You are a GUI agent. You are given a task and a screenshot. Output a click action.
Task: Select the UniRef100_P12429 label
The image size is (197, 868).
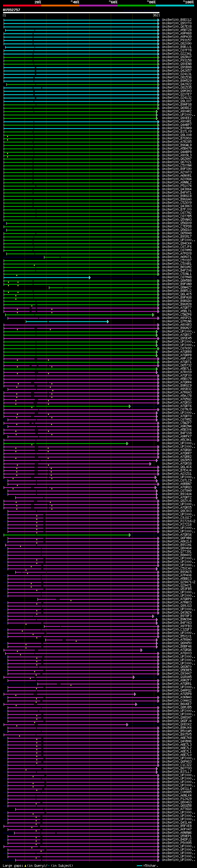176,799
